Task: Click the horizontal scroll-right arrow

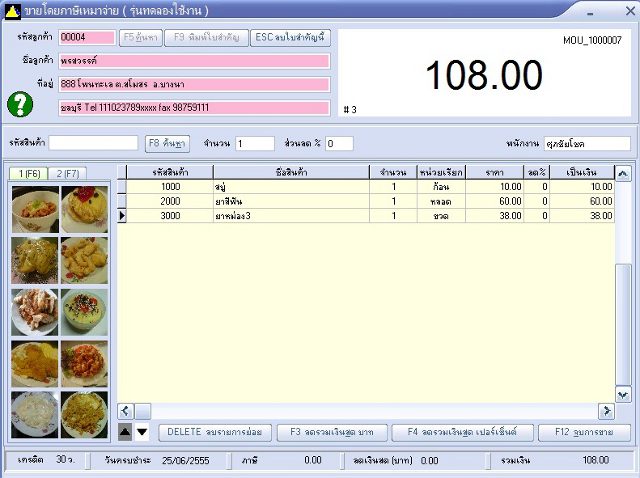Action: pos(607,411)
